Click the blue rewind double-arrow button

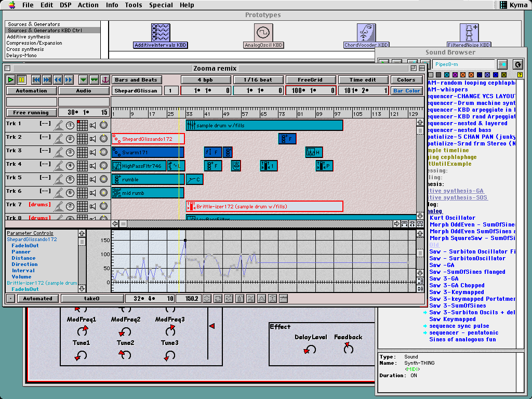click(58, 79)
